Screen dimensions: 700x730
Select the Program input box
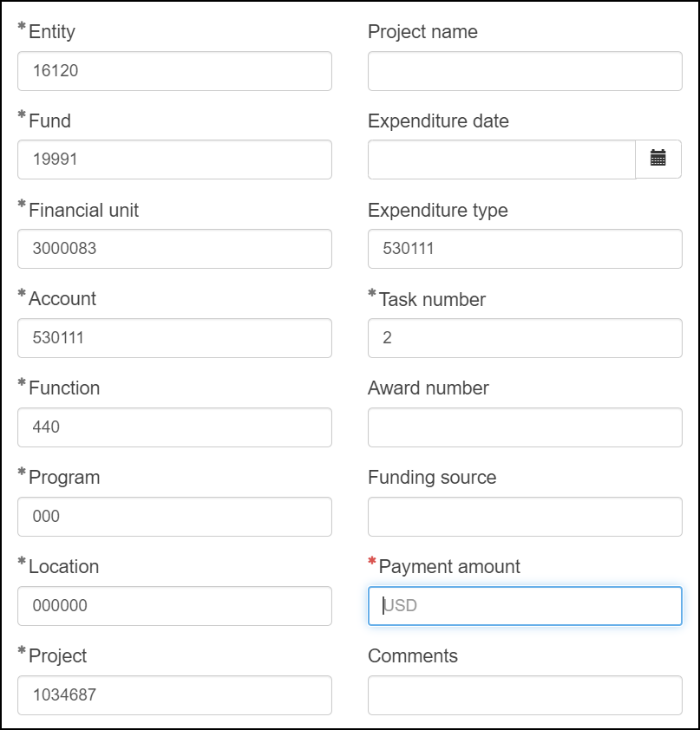(174, 517)
